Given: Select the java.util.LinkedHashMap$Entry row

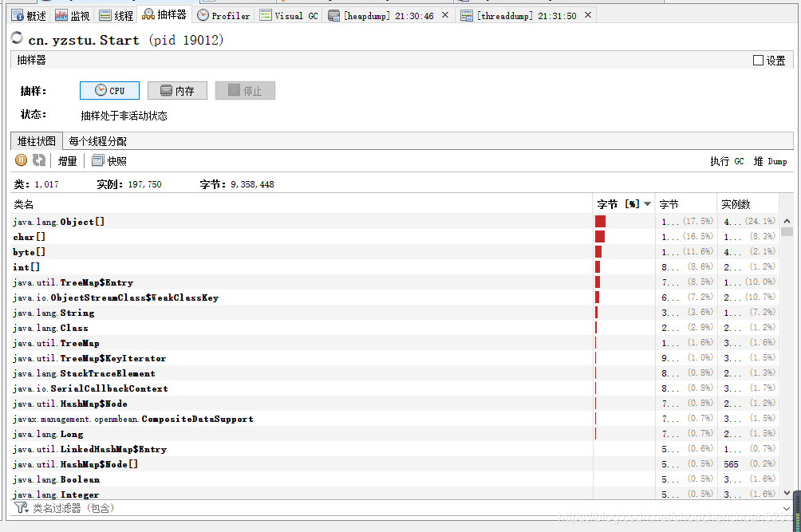Looking at the screenshot, I should [x=395, y=449].
